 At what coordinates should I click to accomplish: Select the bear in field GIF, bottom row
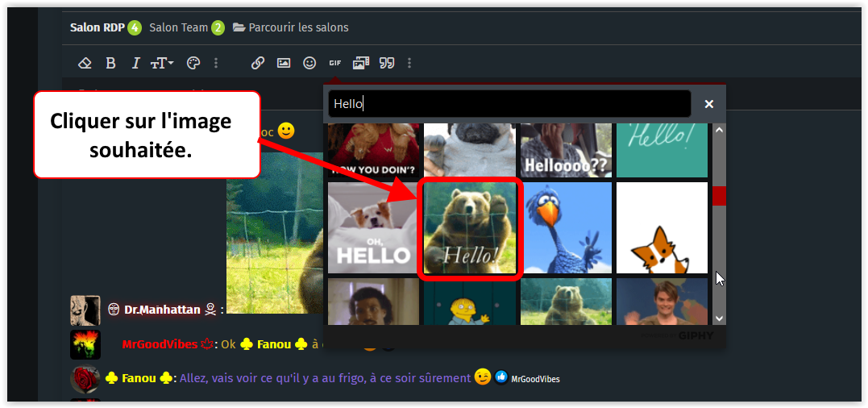point(566,301)
